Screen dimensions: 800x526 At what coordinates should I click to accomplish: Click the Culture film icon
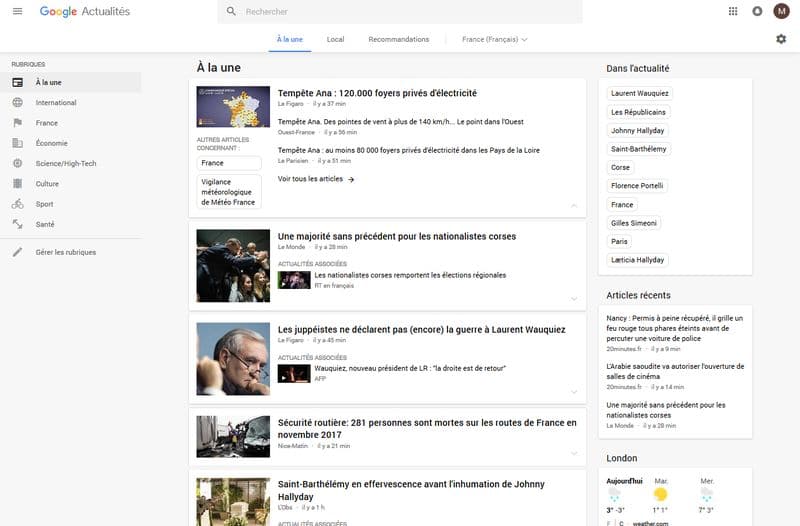pyautogui.click(x=17, y=184)
